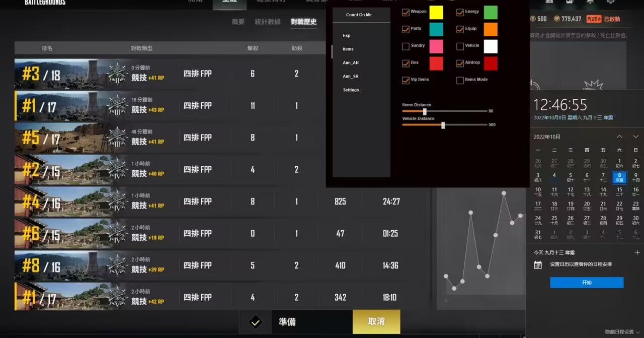Open the teal Parts color swatch
644x338 pixels.
click(436, 29)
